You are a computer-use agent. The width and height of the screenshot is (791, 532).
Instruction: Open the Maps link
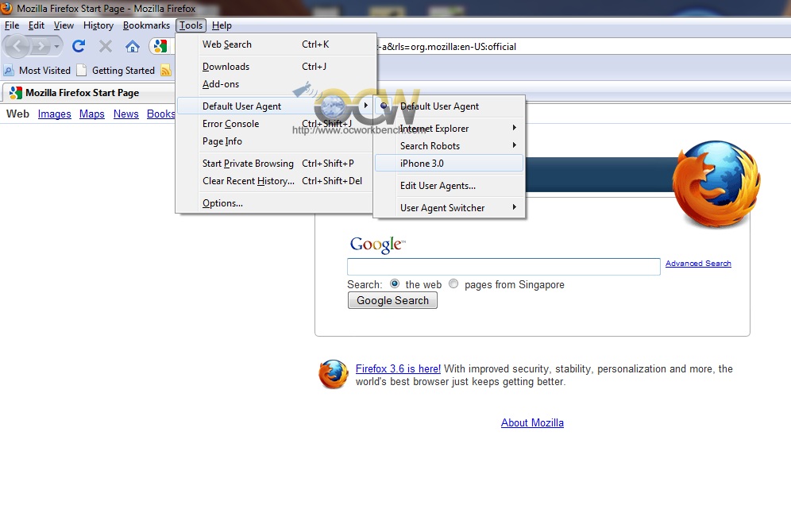pyautogui.click(x=92, y=114)
